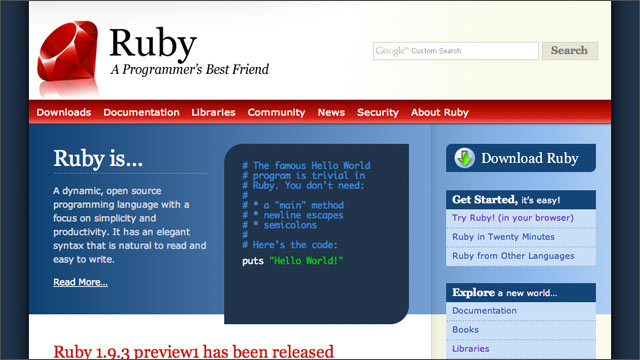Open the Libraries link under Explore
This screenshot has height=360, width=640.
[471, 349]
